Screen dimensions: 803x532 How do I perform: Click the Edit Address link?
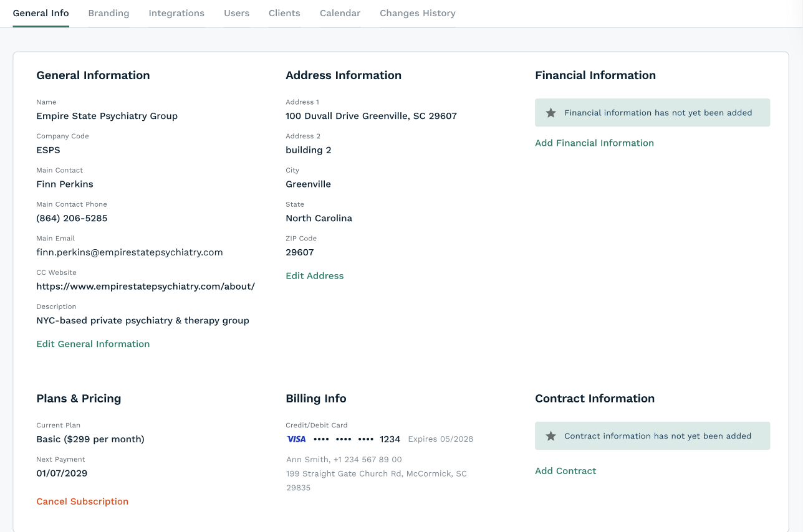coord(314,276)
